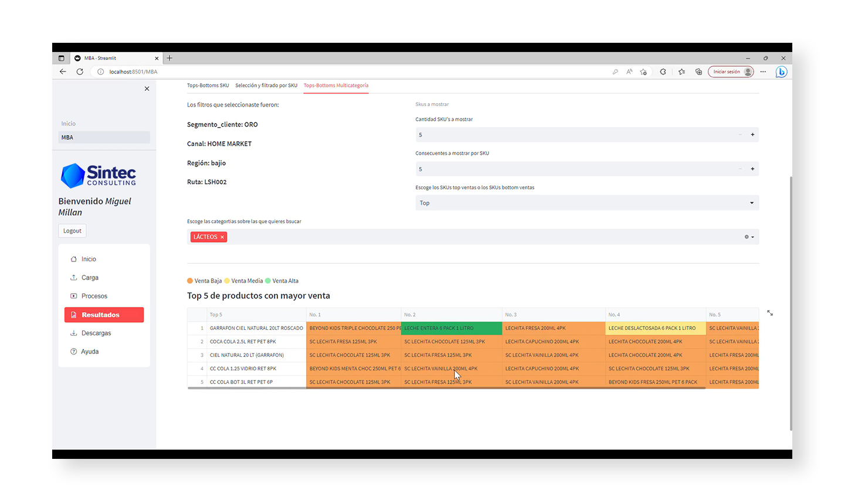Increase Cantidad SKU's a mostrar with plus
848x504 pixels.
pos(752,135)
